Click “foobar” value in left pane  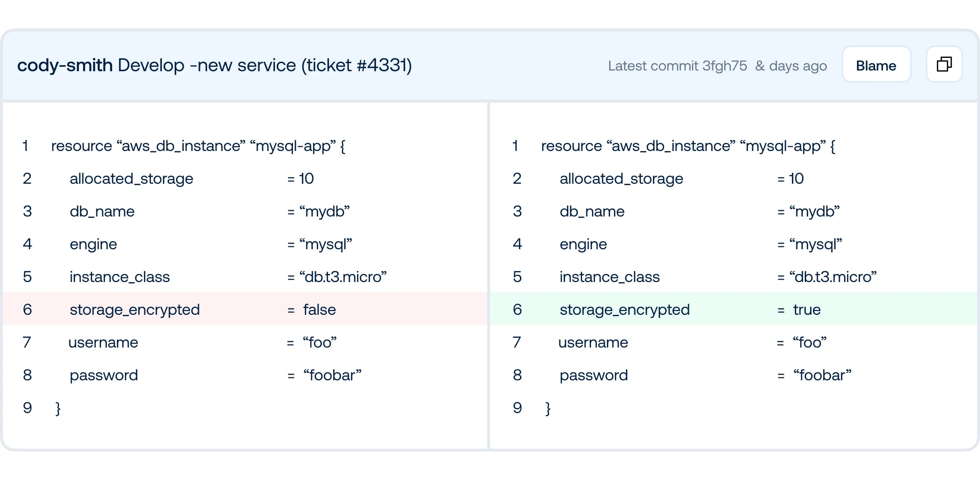pyautogui.click(x=332, y=375)
